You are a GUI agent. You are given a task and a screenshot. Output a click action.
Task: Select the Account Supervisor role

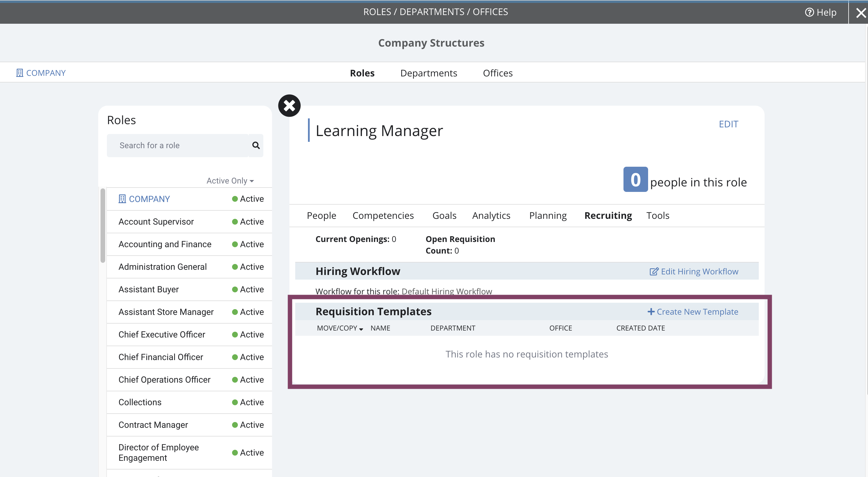pos(189,221)
